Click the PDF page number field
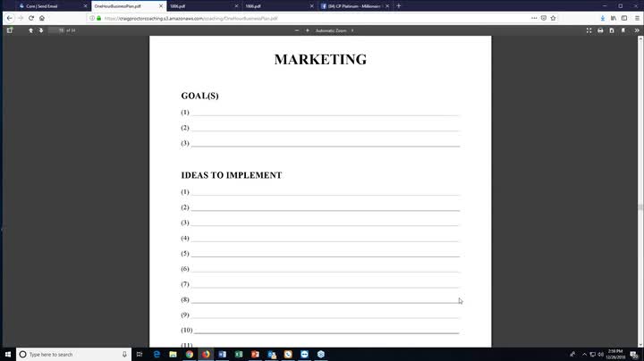This screenshot has width=644, height=361. tap(61, 30)
